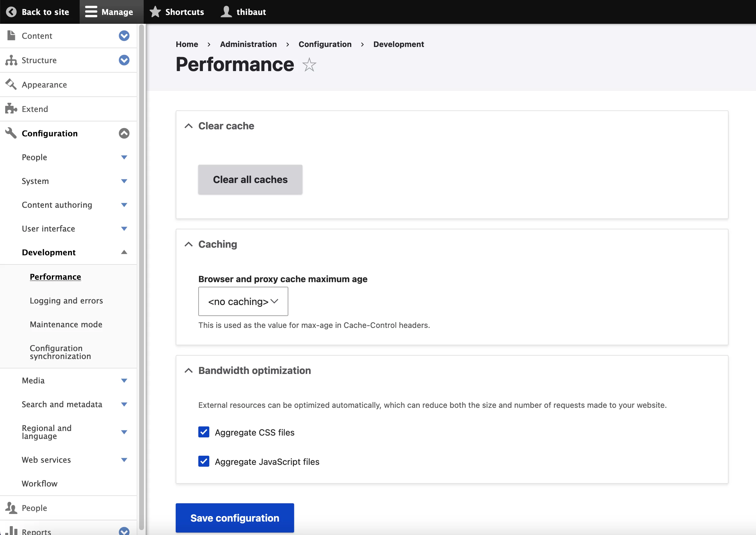The width and height of the screenshot is (756, 535).
Task: Click the Extend puzzle piece icon
Action: (x=11, y=108)
